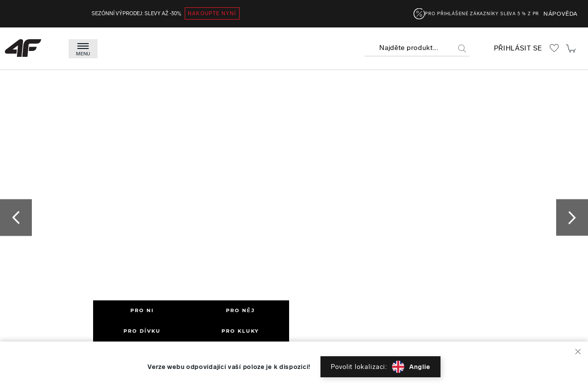Select the PRO NI category
Viewport: 588px width, 392px height.
coord(142,310)
